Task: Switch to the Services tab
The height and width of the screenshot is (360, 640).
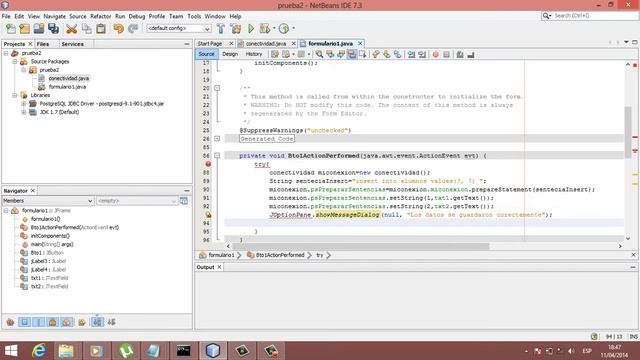Action: [73, 44]
